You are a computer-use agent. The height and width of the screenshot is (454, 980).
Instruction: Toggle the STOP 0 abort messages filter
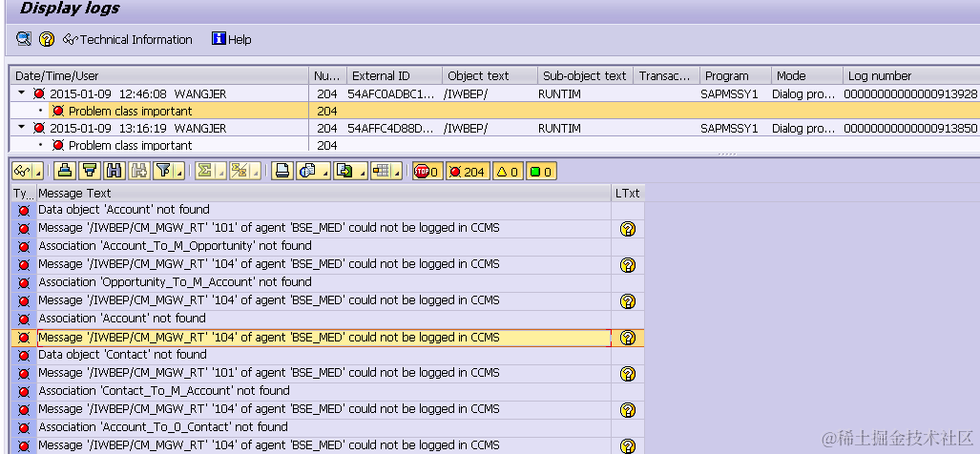tap(427, 171)
